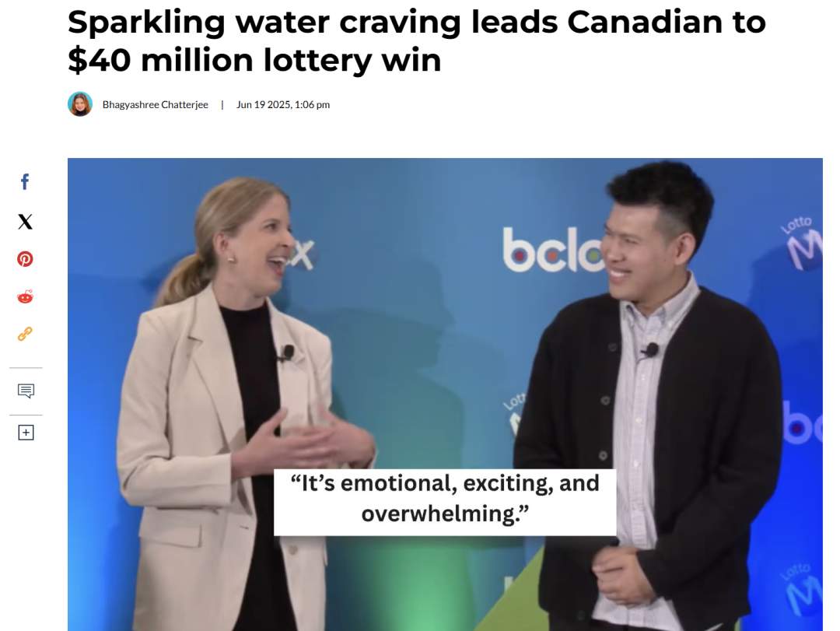
Task: Share the article on Reddit
Action: 25,296
